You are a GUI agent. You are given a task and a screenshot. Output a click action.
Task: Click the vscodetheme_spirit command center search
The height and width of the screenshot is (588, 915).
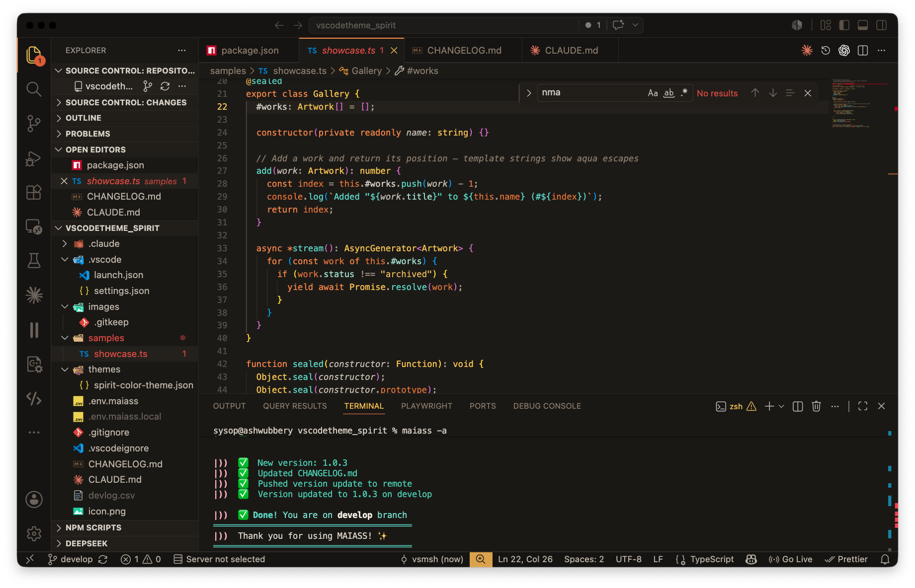tap(443, 25)
